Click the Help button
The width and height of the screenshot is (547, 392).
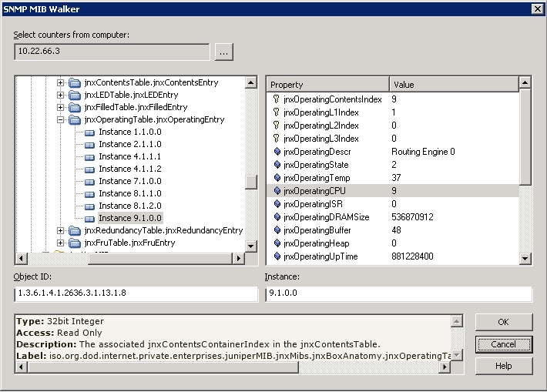coord(503,366)
